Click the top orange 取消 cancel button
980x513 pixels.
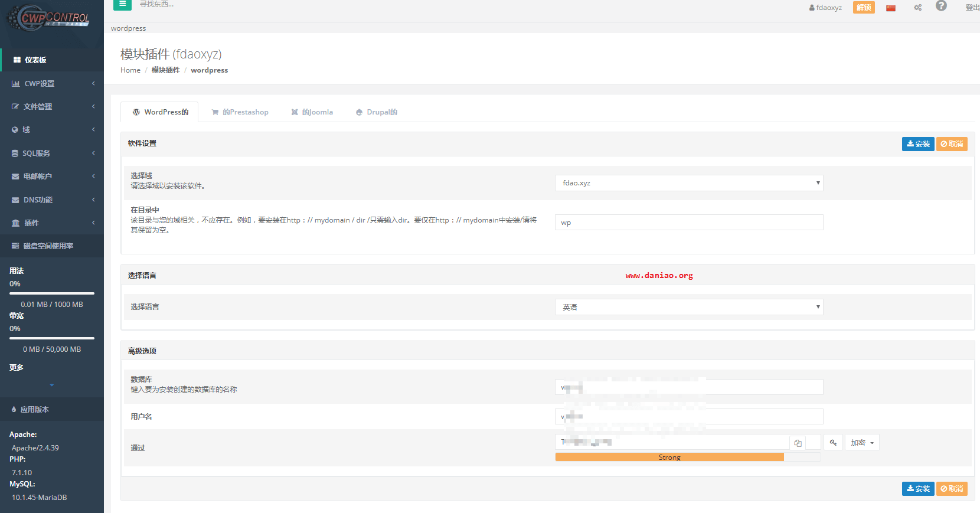pos(952,144)
